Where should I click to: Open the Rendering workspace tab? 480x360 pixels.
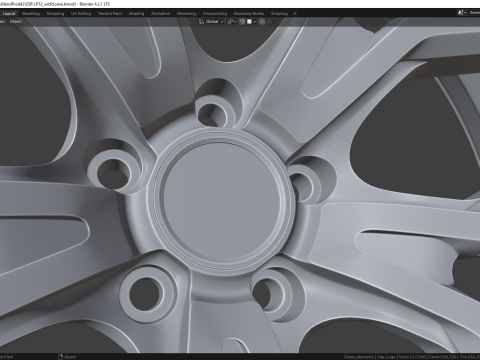pos(186,14)
